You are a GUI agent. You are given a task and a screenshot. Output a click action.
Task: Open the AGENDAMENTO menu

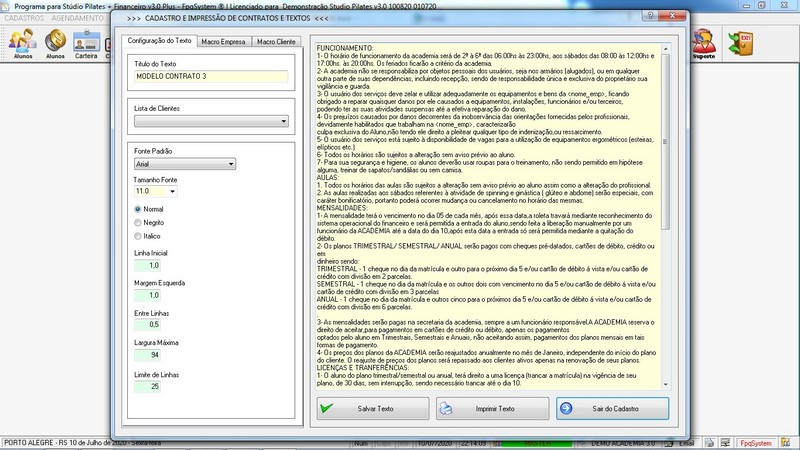[78, 18]
